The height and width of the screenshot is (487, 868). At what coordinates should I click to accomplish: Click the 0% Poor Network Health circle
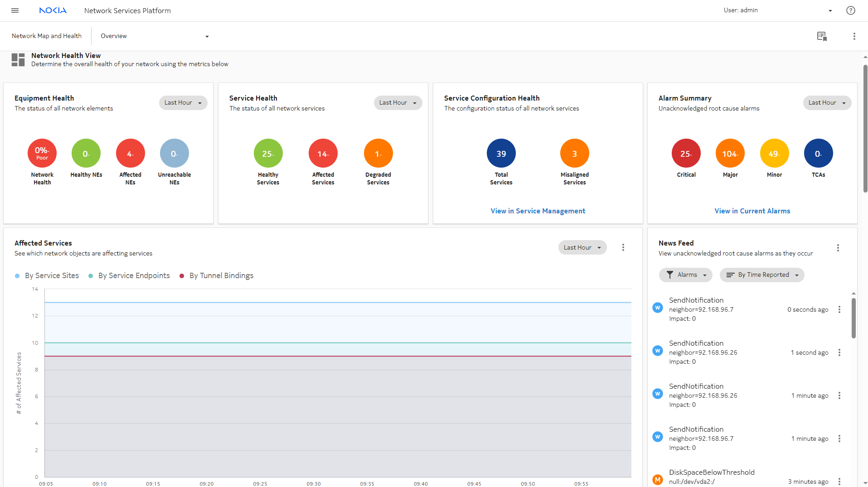pos(42,153)
